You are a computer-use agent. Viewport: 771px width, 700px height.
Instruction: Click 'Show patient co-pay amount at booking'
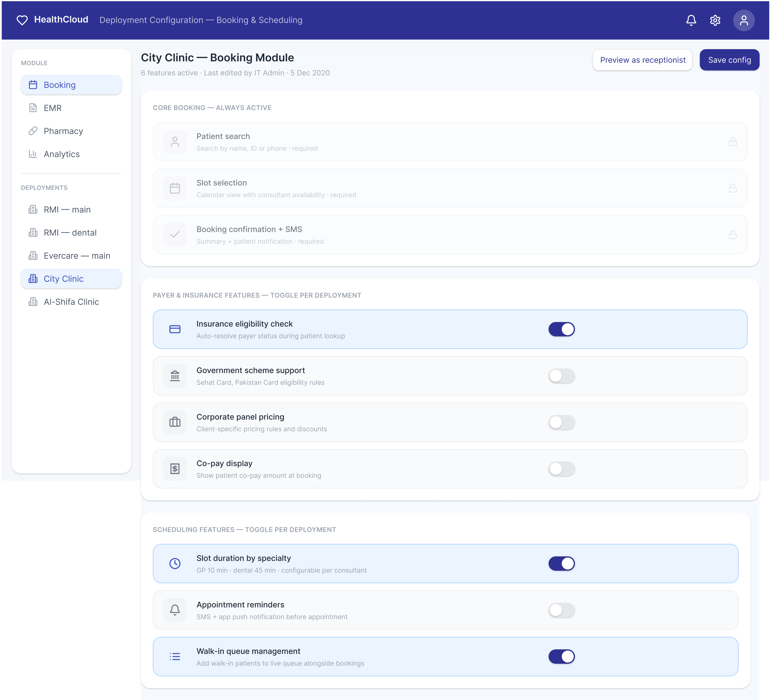click(258, 475)
